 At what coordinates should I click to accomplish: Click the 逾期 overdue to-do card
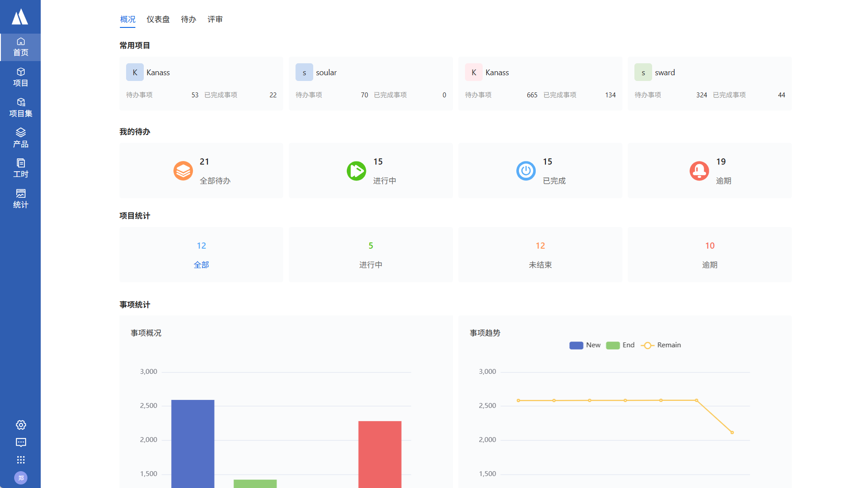pyautogui.click(x=709, y=171)
